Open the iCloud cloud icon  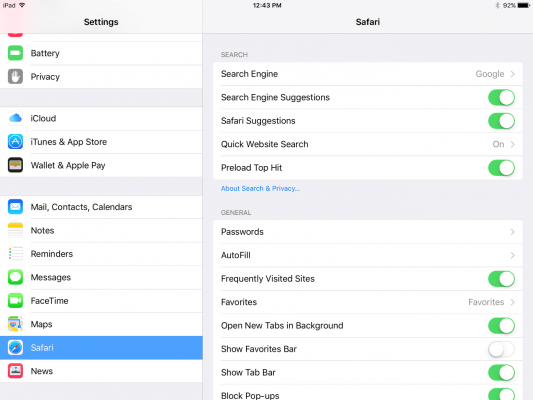[x=15, y=118]
